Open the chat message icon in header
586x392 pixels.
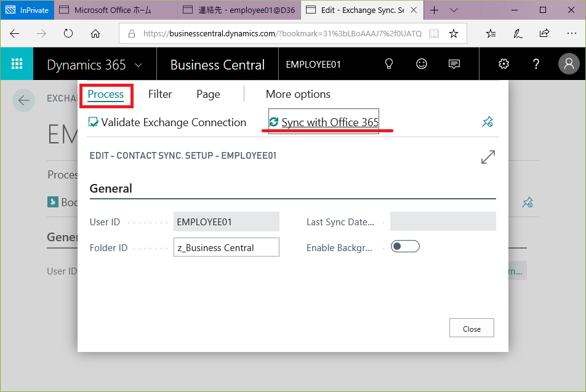tap(454, 64)
